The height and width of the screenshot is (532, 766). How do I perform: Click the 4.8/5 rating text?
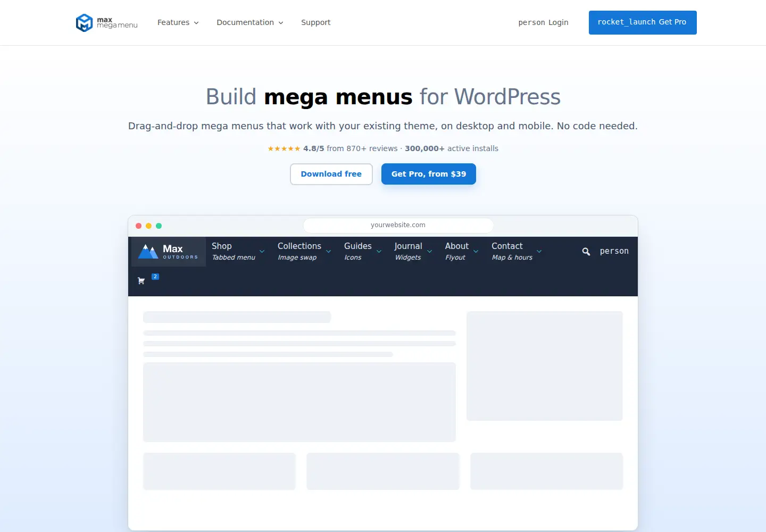point(314,148)
